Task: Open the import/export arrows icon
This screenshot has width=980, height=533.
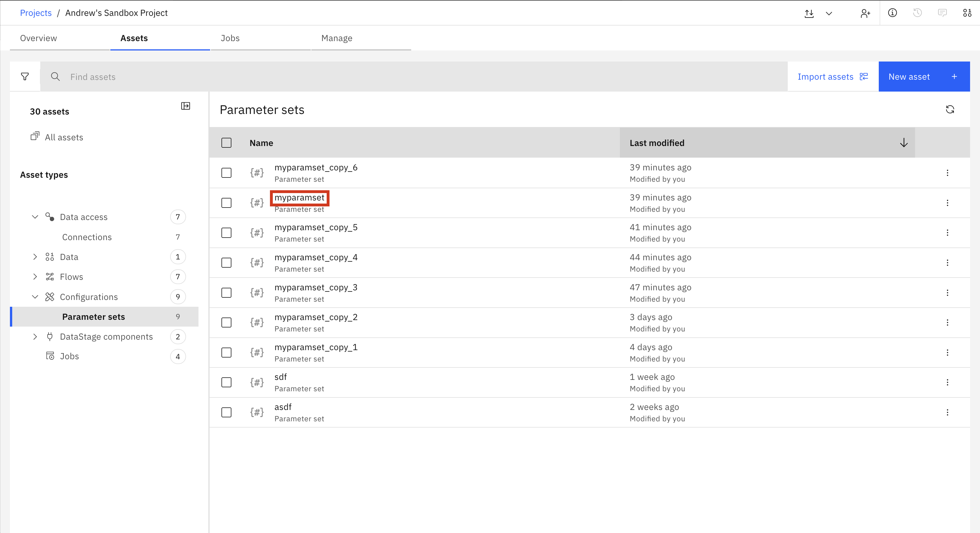Action: pos(809,13)
